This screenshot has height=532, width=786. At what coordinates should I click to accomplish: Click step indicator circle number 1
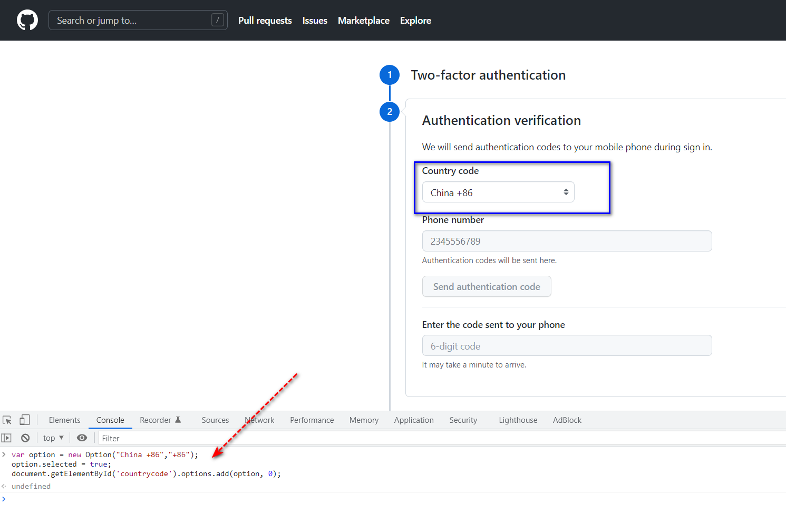click(390, 75)
